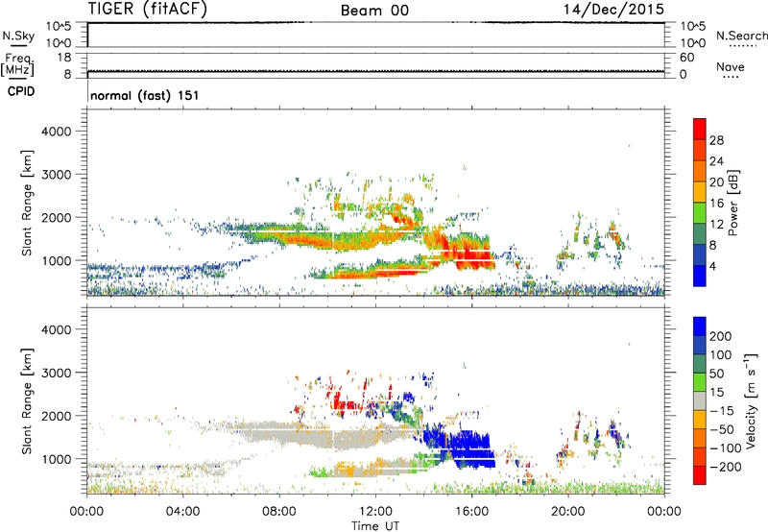Click the 12:00 time tick label

(x=375, y=512)
